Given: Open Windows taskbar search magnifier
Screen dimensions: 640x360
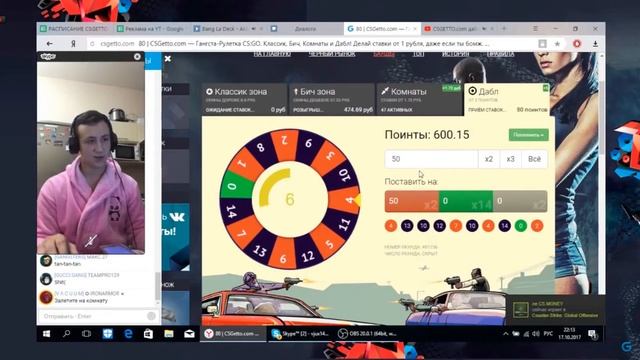Looking at the screenshot, I should [x=66, y=334].
